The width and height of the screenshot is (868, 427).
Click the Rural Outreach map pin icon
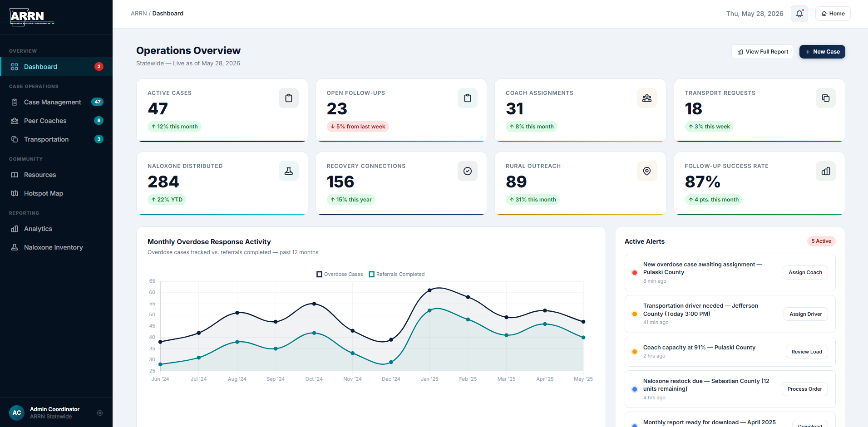[647, 171]
